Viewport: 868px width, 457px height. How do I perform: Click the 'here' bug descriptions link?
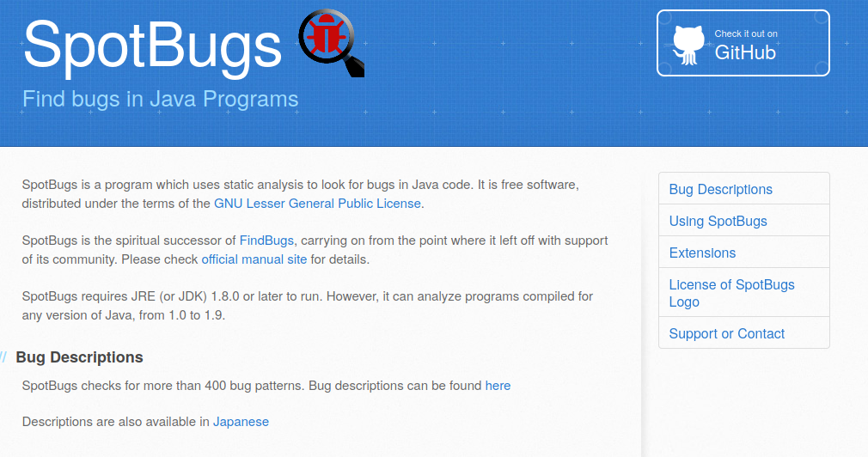498,386
